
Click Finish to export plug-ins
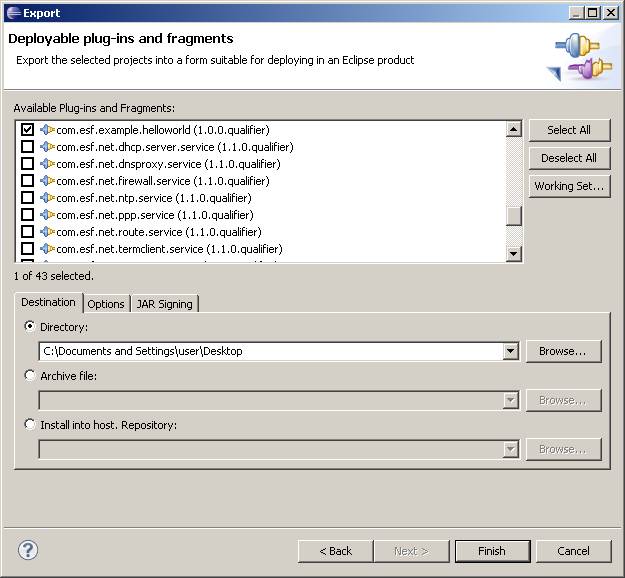click(x=493, y=551)
